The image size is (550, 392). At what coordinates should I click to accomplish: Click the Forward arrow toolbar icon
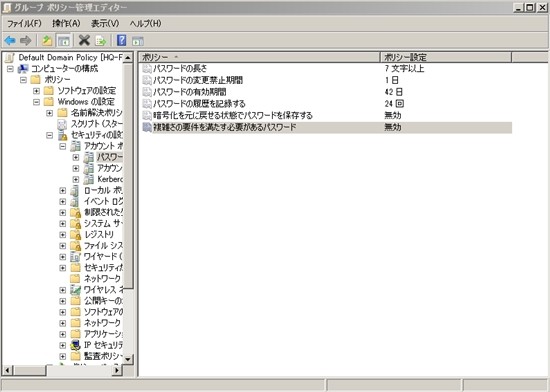pyautogui.click(x=25, y=41)
